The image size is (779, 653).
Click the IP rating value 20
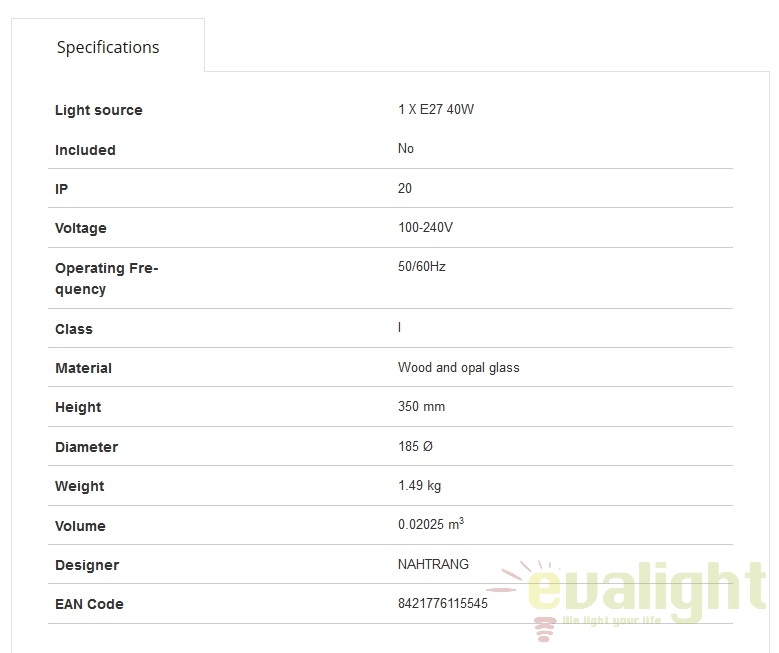(x=404, y=188)
